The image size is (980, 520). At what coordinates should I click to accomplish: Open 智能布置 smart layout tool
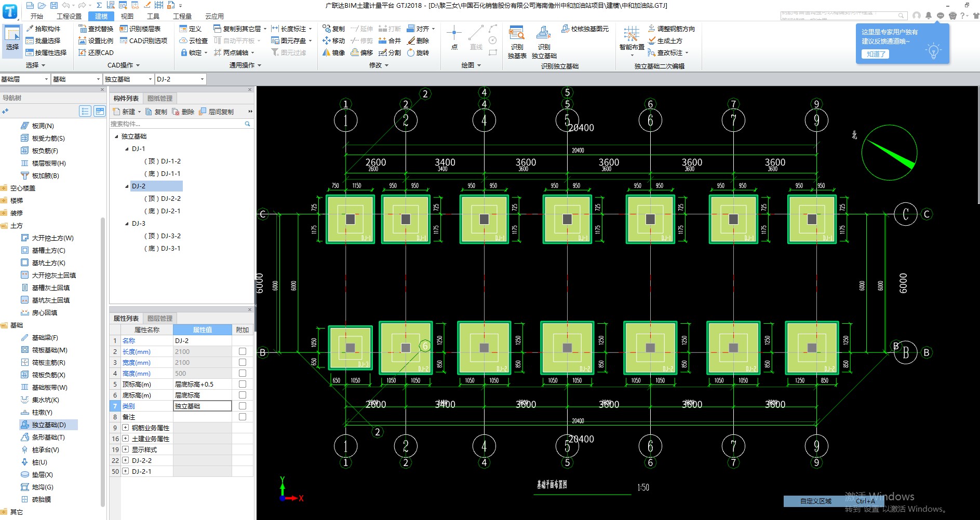632,40
